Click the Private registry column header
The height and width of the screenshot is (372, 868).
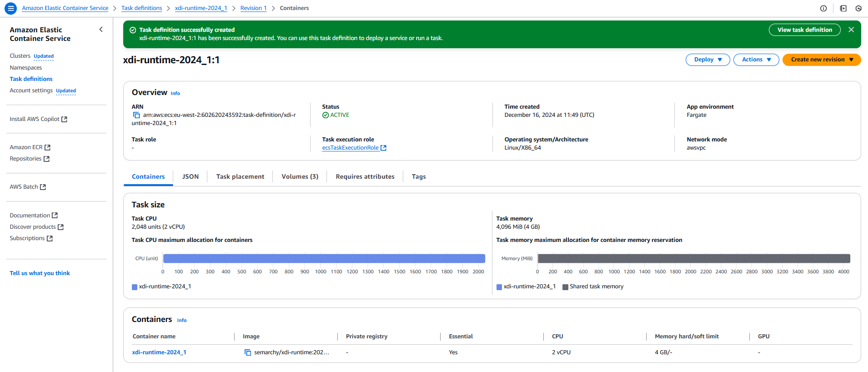coord(366,337)
